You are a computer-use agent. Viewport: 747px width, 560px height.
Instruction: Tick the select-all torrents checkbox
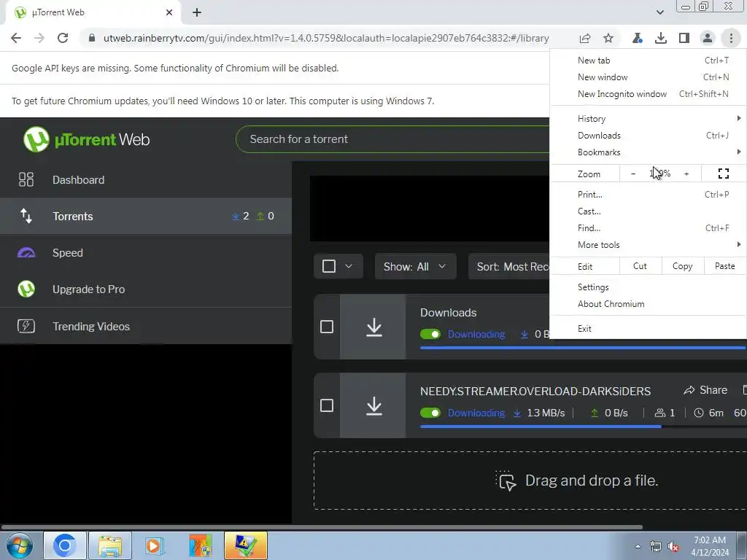[x=329, y=266]
